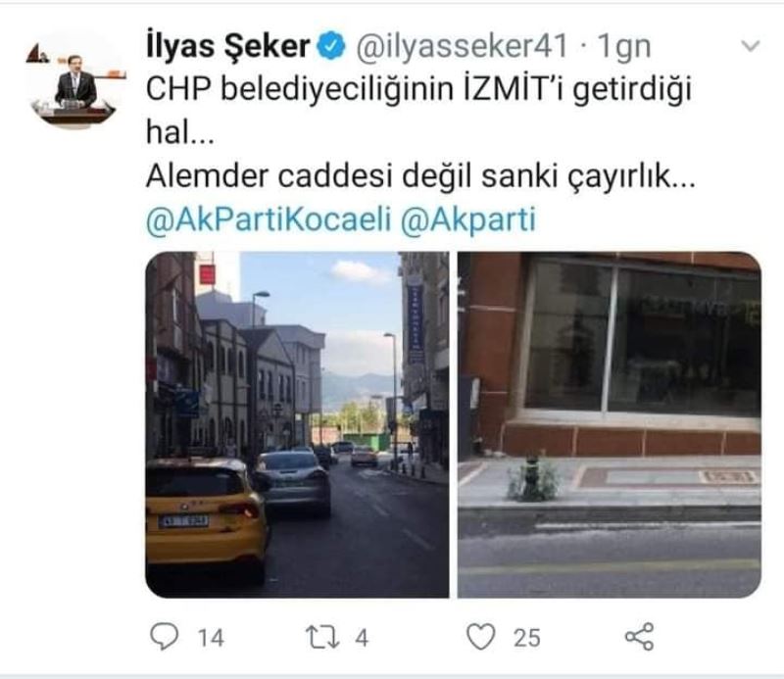Viewport: 784px width, 679px height.
Task: Like the tweet with heart icon
Action: tap(480, 637)
